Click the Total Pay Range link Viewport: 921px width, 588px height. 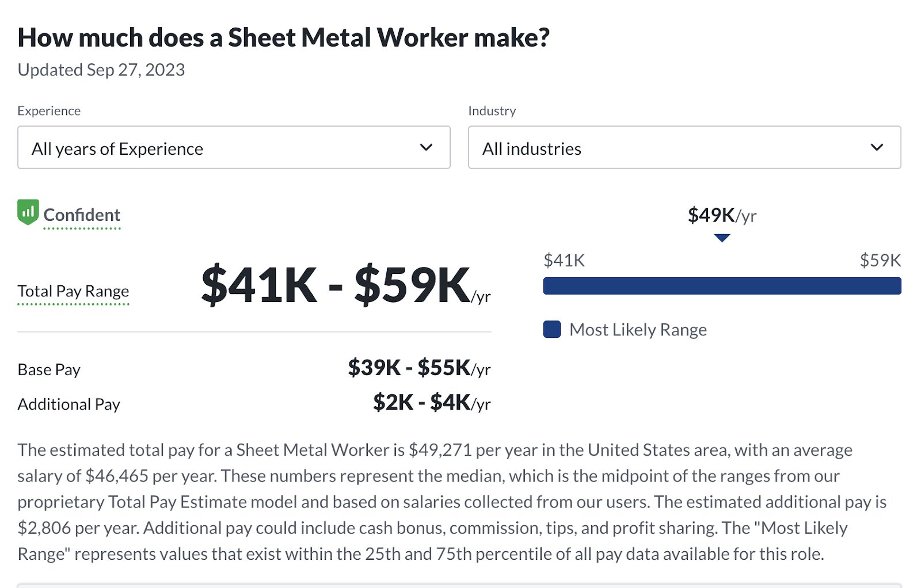(x=73, y=291)
